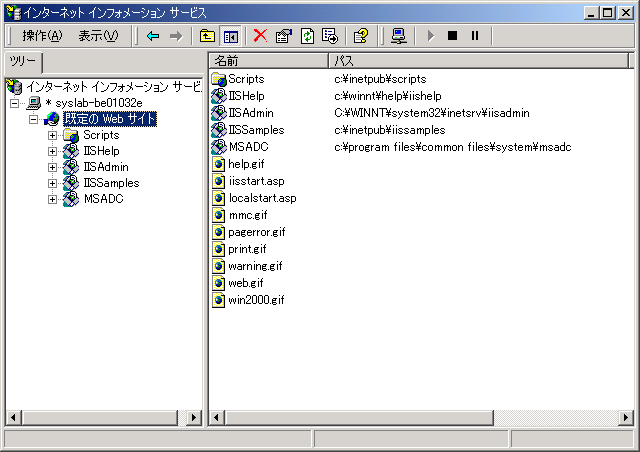640x452 pixels.
Task: Select the root インターネット インフォメーション サービス tree item
Action: click(x=114, y=87)
